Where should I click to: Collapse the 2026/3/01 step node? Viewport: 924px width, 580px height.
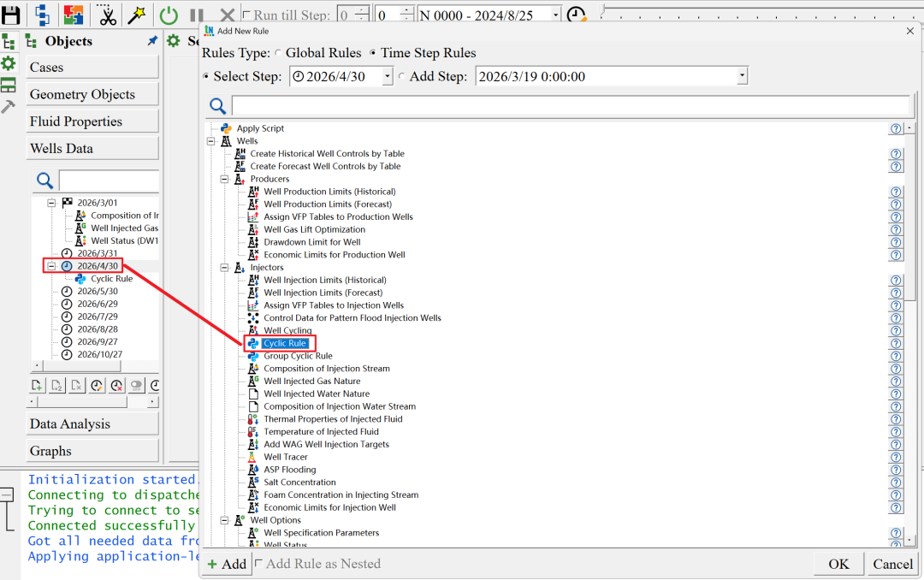[x=51, y=203]
